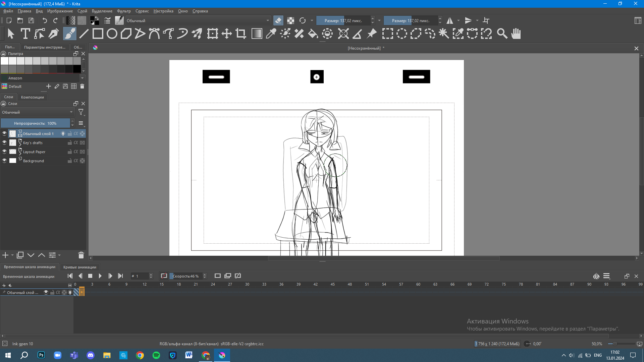Screen dimensions: 644x362
Task: Switch to Кривые анимации tab
Action: tap(79, 267)
